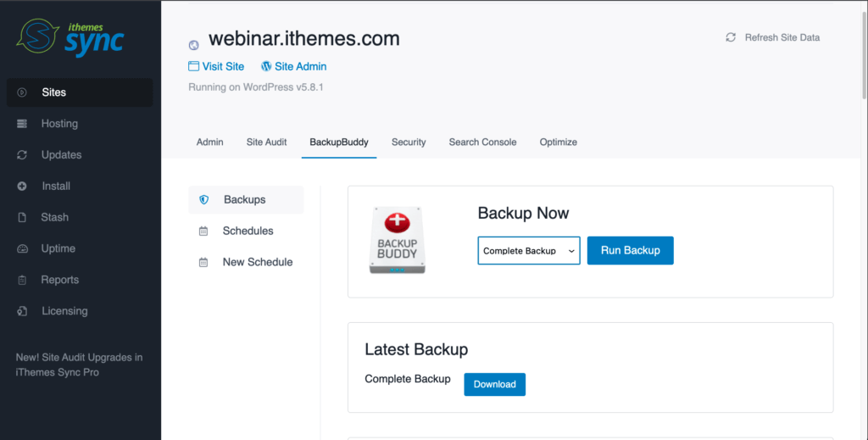868x440 pixels.
Task: Click the Sites play-circle icon in sidebar
Action: click(x=21, y=92)
